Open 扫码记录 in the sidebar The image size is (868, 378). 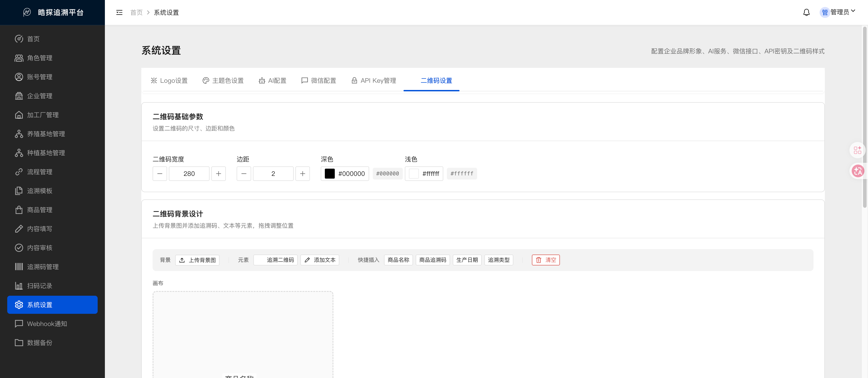(x=52, y=286)
